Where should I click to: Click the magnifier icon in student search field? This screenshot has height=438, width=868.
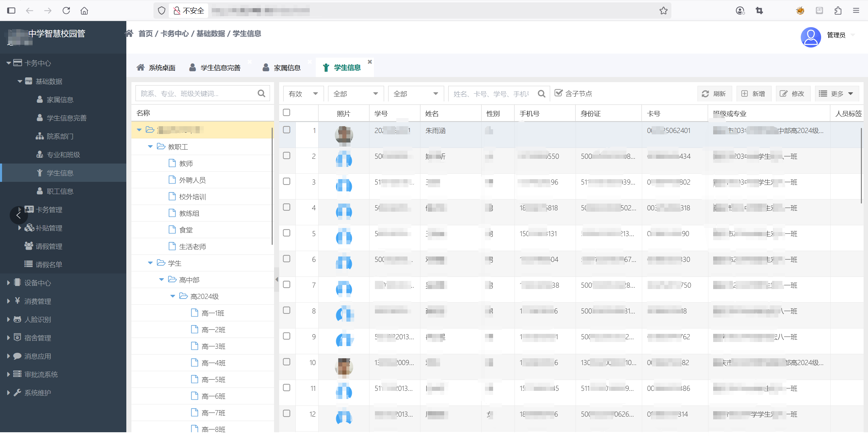pos(541,94)
